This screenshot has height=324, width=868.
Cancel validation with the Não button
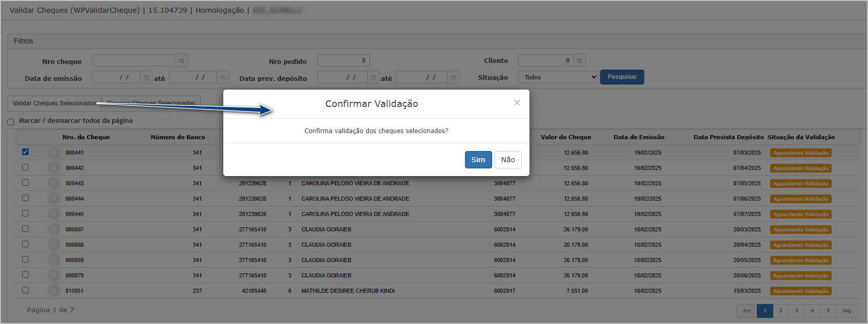508,160
